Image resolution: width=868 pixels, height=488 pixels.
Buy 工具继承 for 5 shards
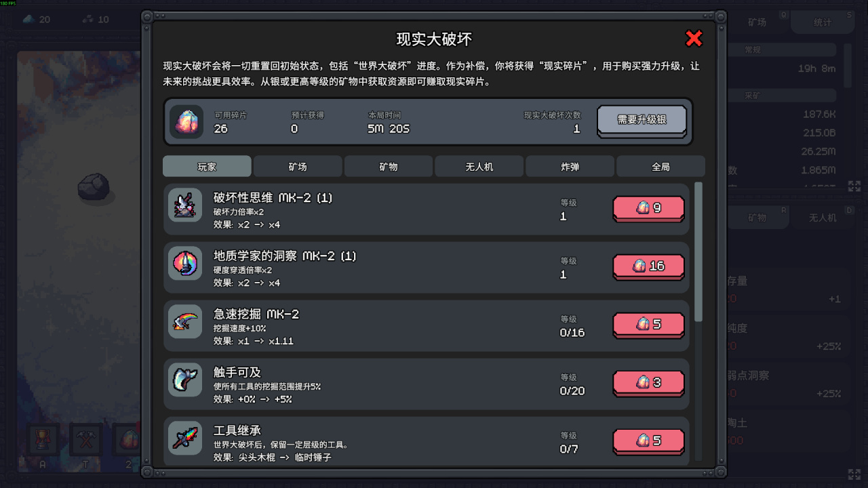[648, 441]
